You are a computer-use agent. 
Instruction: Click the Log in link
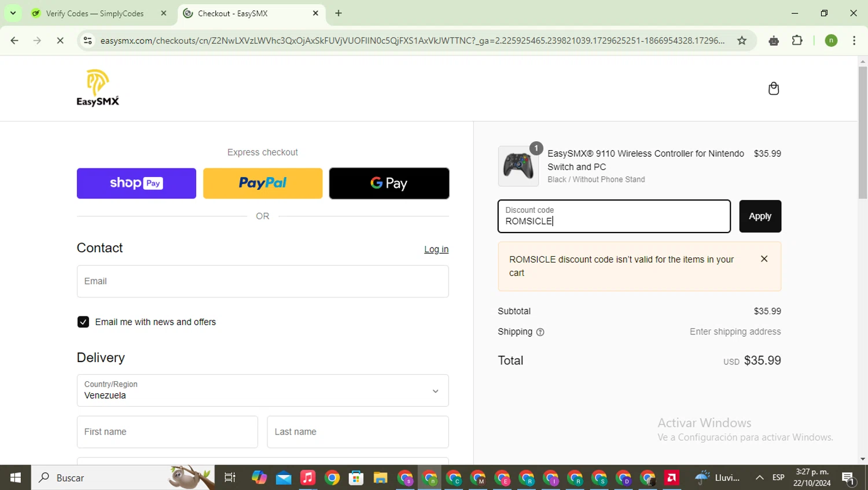(x=436, y=249)
